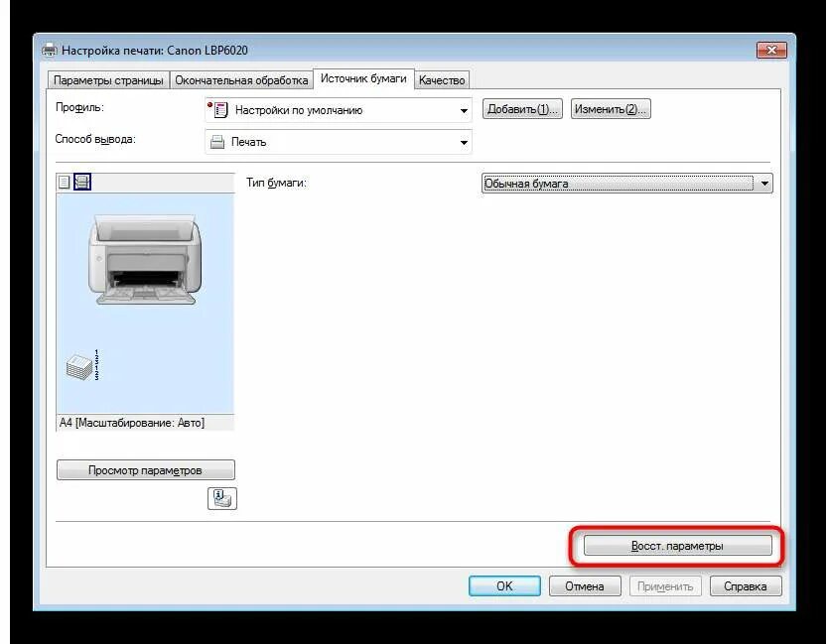Open the Профиль dropdown list
Screen dimensions: 829x644
(339, 110)
